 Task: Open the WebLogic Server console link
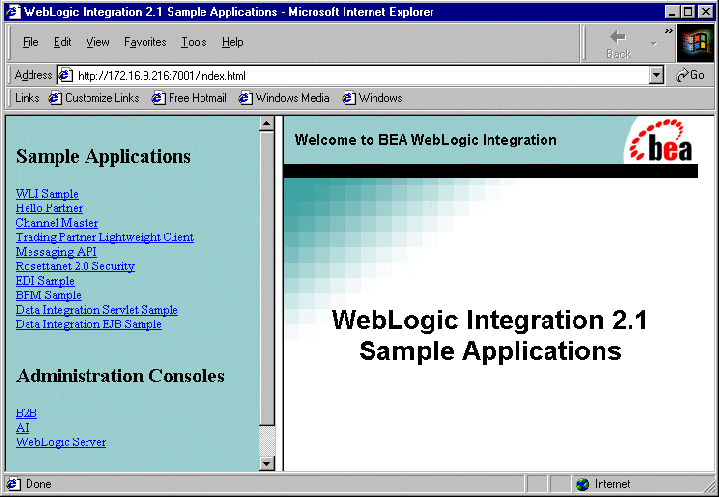point(61,442)
